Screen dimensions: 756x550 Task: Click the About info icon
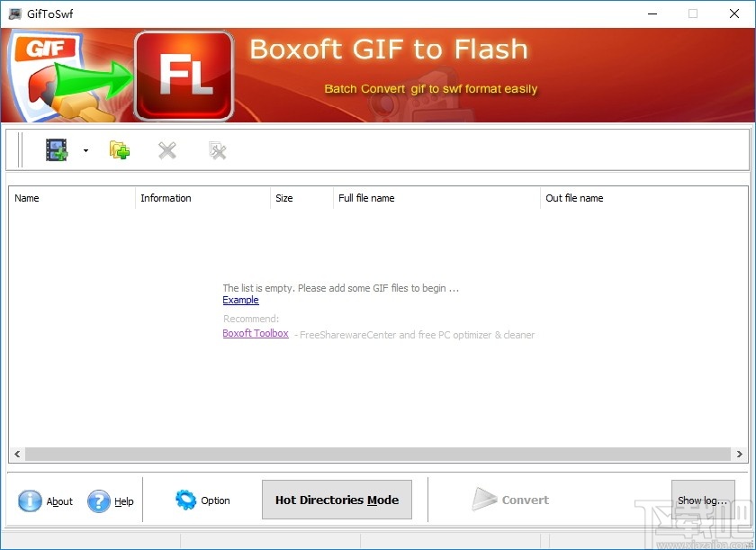(x=30, y=500)
